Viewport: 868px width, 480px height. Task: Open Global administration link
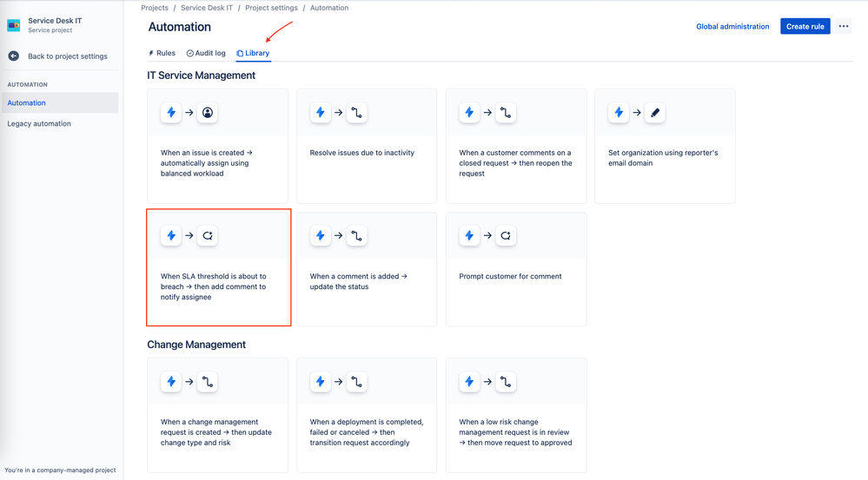pyautogui.click(x=732, y=27)
